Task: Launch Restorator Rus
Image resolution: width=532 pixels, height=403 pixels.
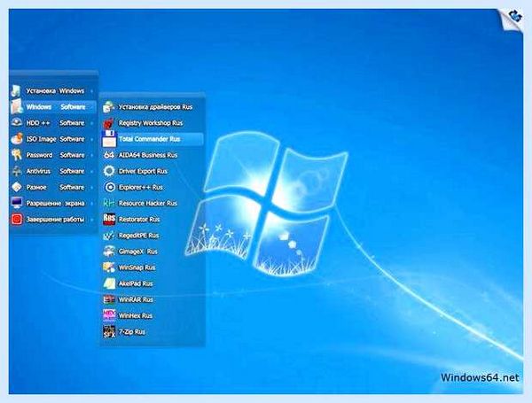Action: click(153, 220)
